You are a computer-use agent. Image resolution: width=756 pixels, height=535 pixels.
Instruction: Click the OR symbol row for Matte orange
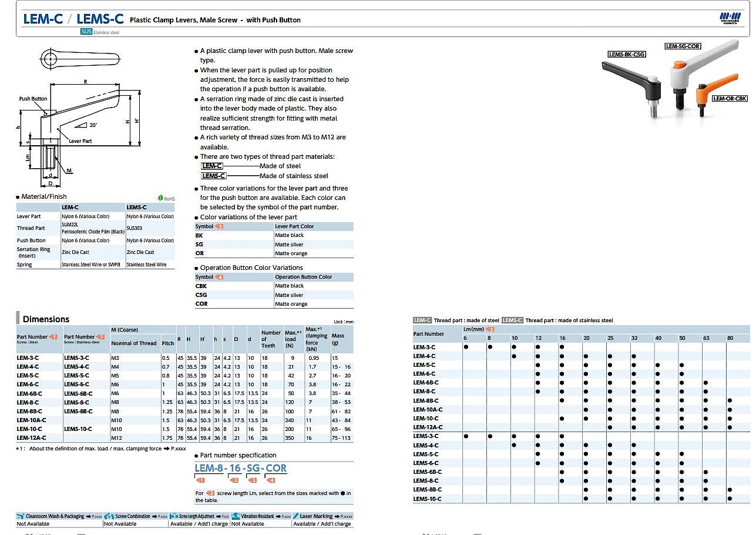tap(274, 253)
